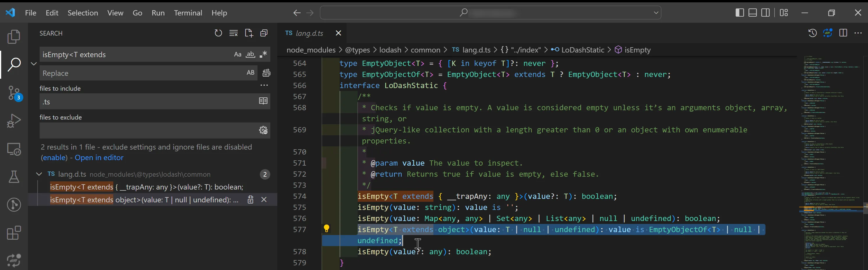Open the command center dropdown arrow
The height and width of the screenshot is (270, 868).
[x=656, y=13]
